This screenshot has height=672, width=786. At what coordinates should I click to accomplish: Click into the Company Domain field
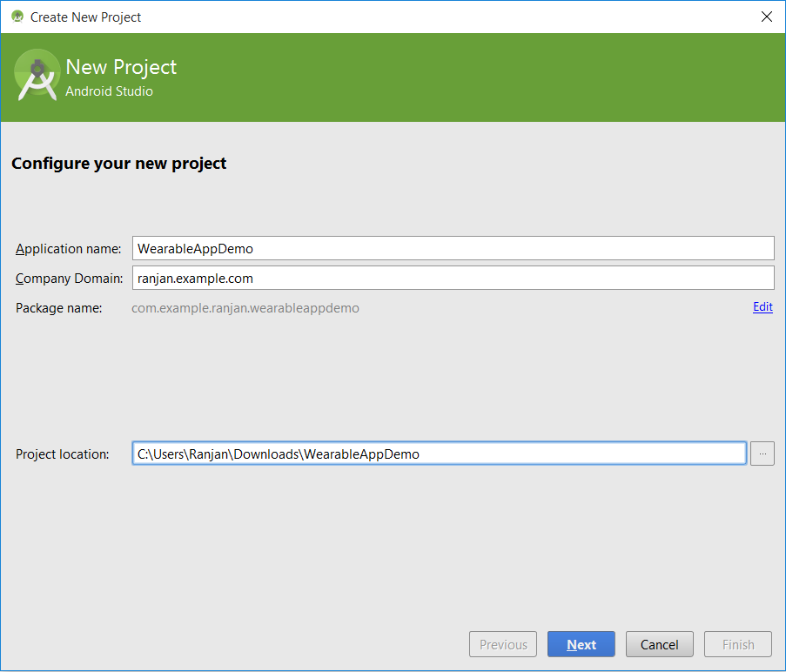pos(453,278)
